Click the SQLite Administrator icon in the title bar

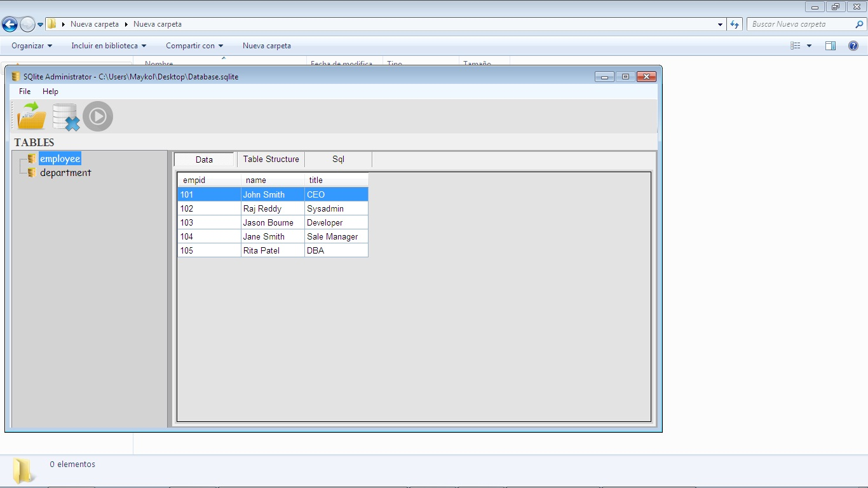pyautogui.click(x=16, y=76)
